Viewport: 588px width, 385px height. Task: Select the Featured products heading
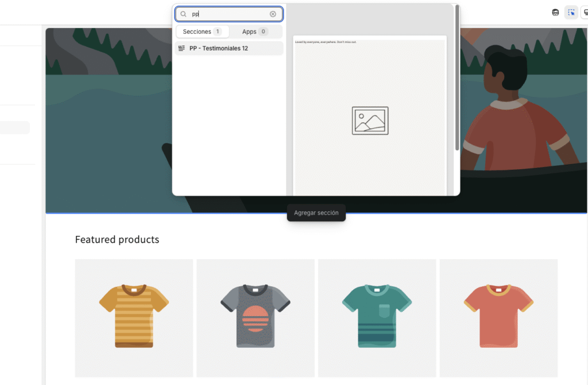[117, 240]
